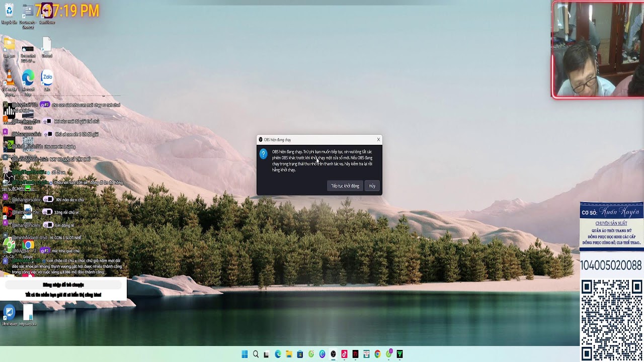The image size is (644, 362).
Task: Click the webcam overlay thumbnail
Action: point(598,49)
